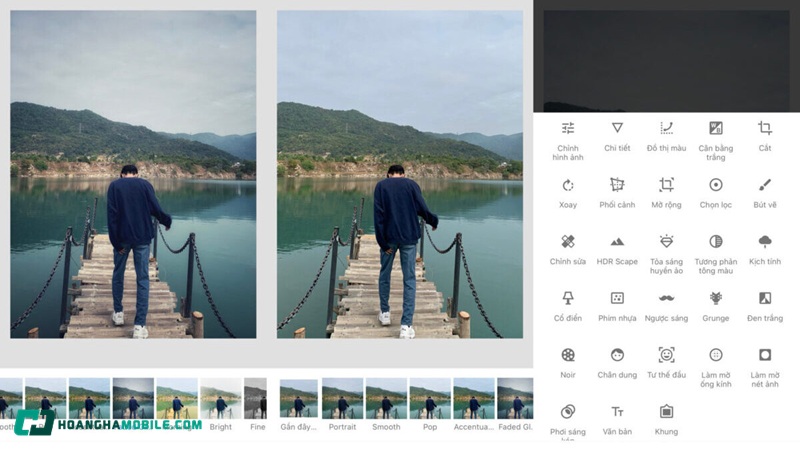Viewport: 800px width, 450px height.
Task: Select the Bút vẽ brush tool
Action: point(764,193)
